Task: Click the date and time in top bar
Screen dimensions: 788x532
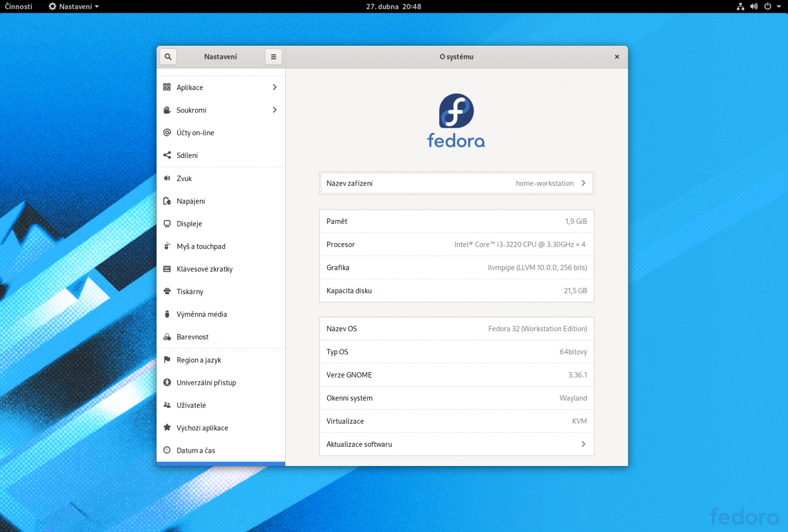Action: (393, 6)
